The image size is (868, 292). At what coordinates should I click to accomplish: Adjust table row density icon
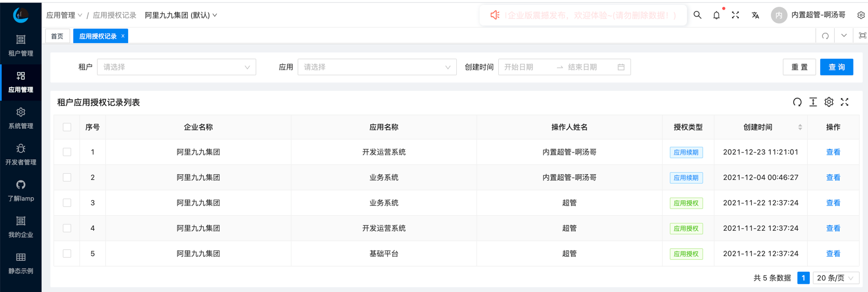coord(813,102)
